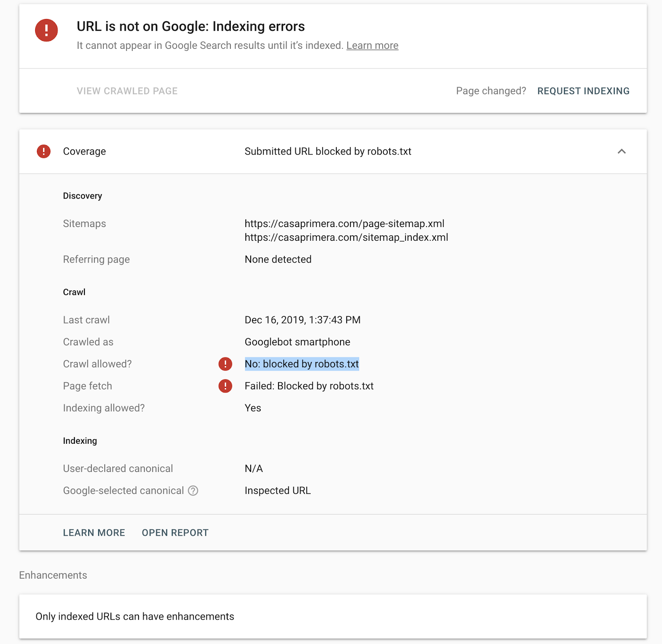Click REQUEST INDEXING
The width and height of the screenshot is (662, 644).
pos(583,91)
